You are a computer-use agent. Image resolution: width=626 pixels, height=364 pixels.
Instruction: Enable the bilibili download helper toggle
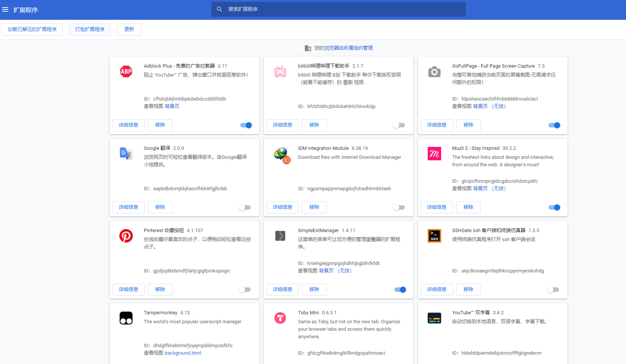(399, 125)
